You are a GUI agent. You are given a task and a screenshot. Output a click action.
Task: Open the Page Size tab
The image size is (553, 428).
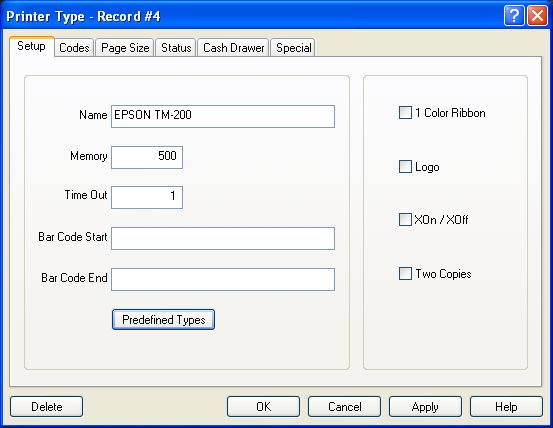pyautogui.click(x=125, y=48)
